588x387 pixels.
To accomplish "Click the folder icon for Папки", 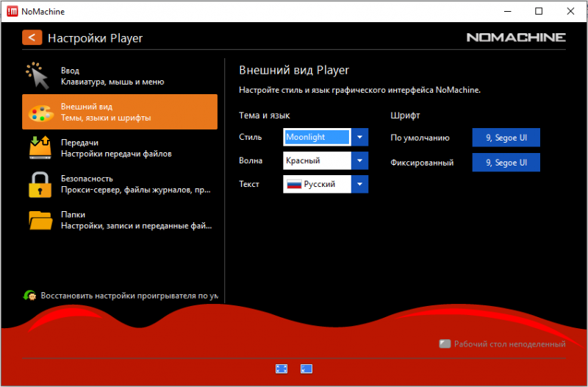I will [x=40, y=220].
